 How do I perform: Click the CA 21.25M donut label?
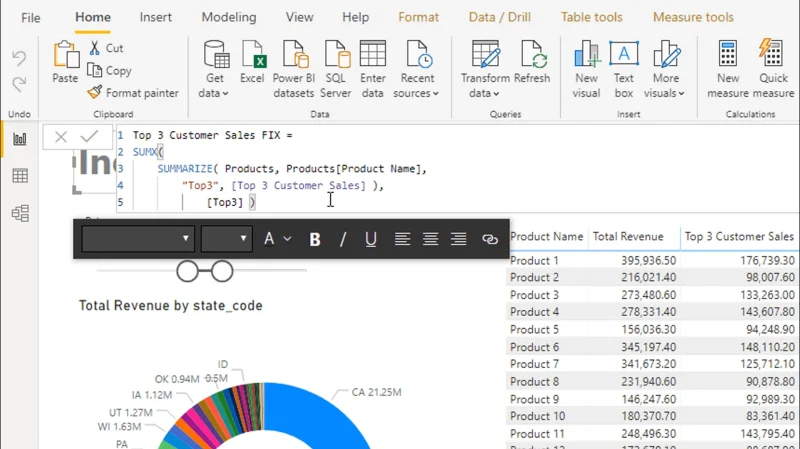(x=377, y=392)
